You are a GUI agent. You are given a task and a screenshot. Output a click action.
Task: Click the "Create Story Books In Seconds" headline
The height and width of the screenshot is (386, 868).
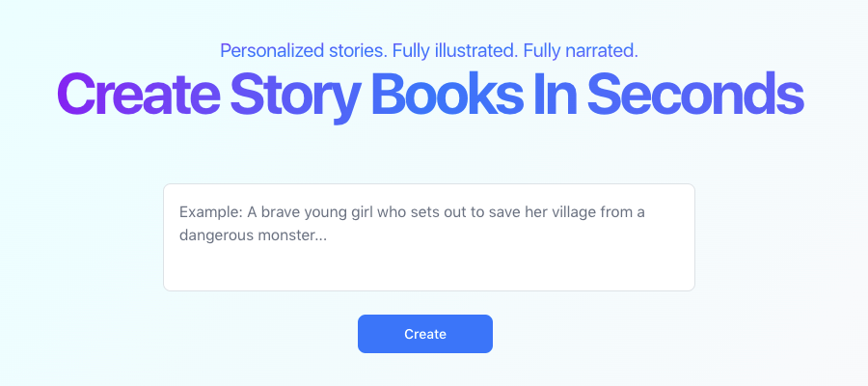coord(430,95)
